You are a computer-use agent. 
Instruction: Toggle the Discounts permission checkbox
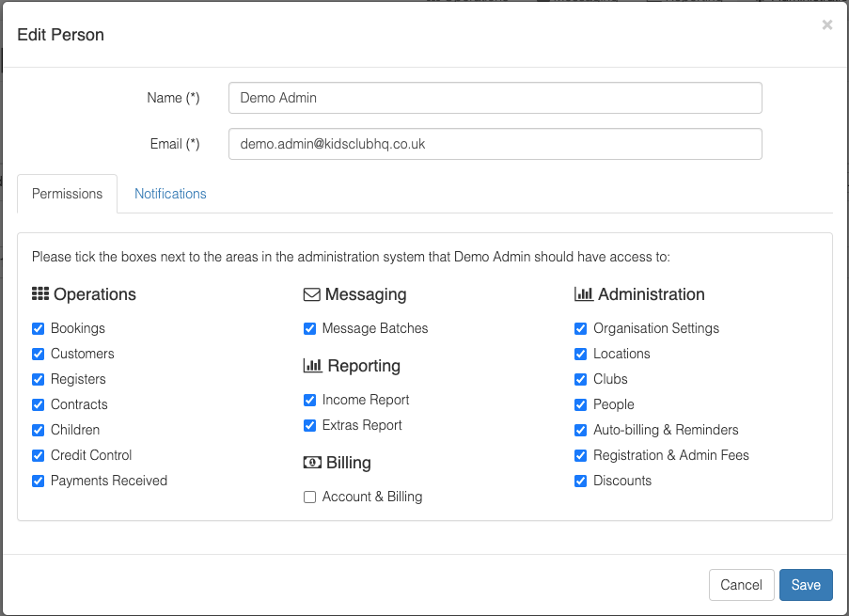[580, 481]
